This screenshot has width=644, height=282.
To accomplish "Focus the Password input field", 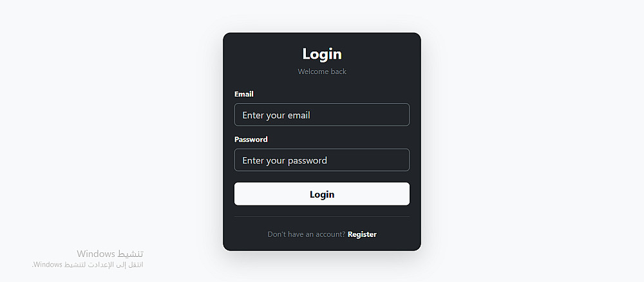I will pyautogui.click(x=321, y=160).
